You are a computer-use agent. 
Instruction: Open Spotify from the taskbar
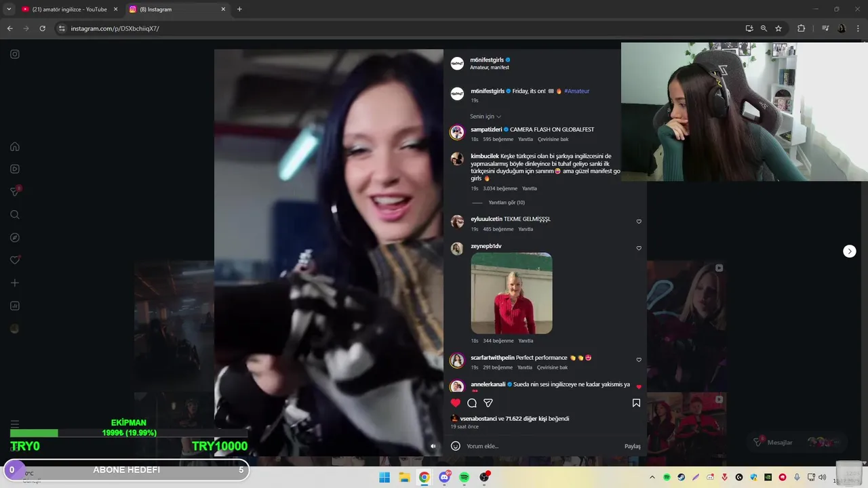point(465,477)
